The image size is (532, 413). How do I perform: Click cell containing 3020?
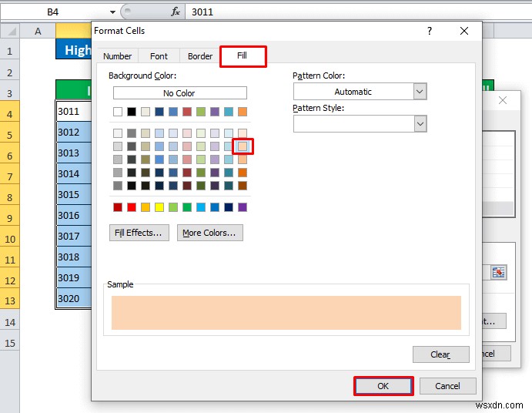click(74, 298)
